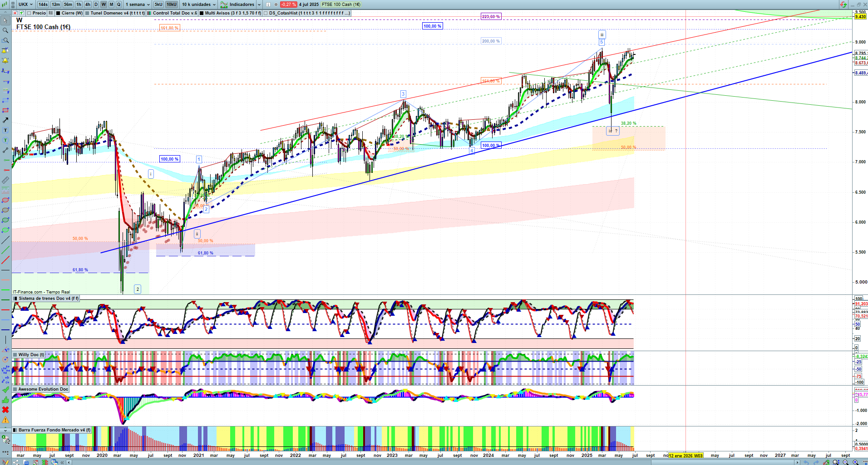Expand the left drawing toolbar chevron
The width and height of the screenshot is (868, 465).
[5, 430]
